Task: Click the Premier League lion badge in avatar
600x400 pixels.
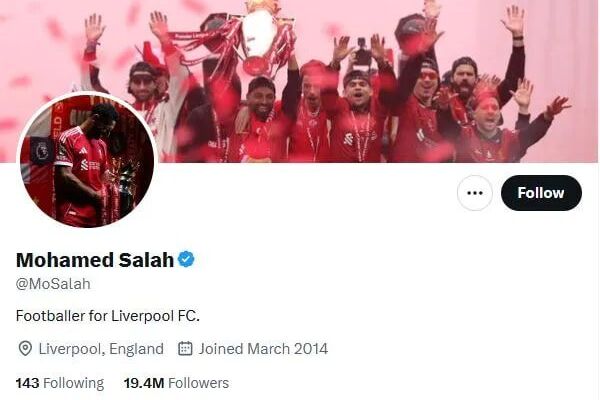Action: (42, 150)
